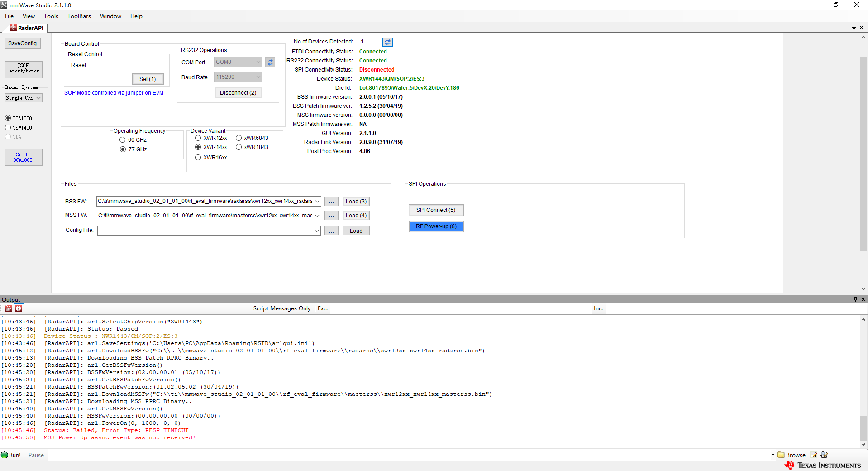Open the View menu
This screenshot has height=471, width=868.
(29, 16)
